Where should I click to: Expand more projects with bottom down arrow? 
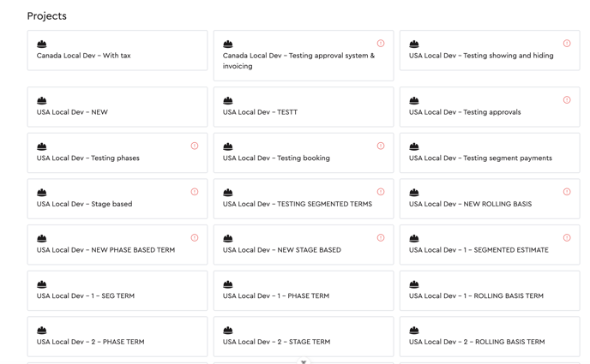pos(304,361)
